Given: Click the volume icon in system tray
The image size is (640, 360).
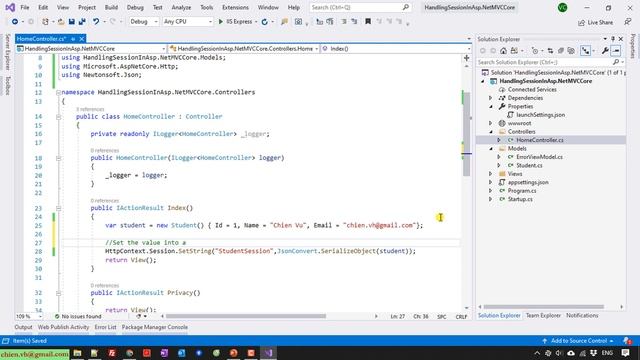Looking at the screenshot, I should point(559,353).
